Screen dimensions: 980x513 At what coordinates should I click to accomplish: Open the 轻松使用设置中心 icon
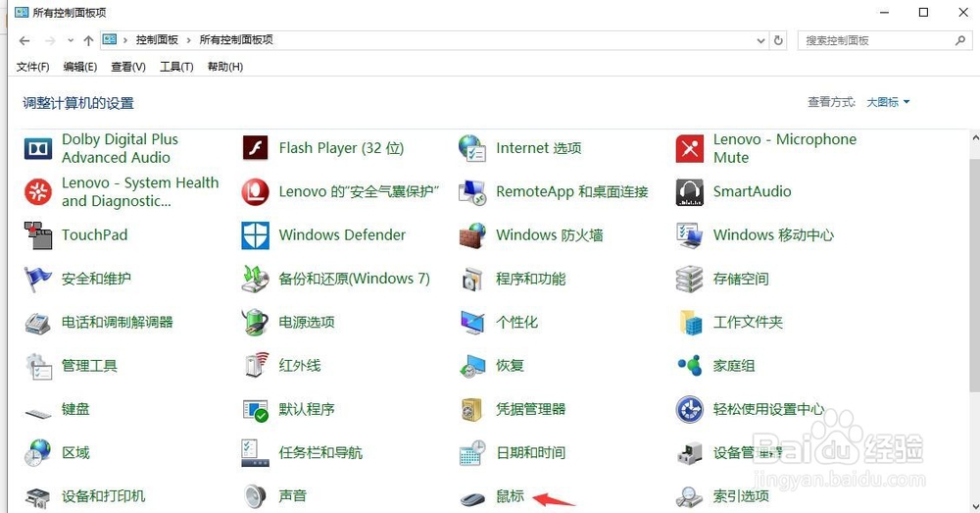(689, 410)
